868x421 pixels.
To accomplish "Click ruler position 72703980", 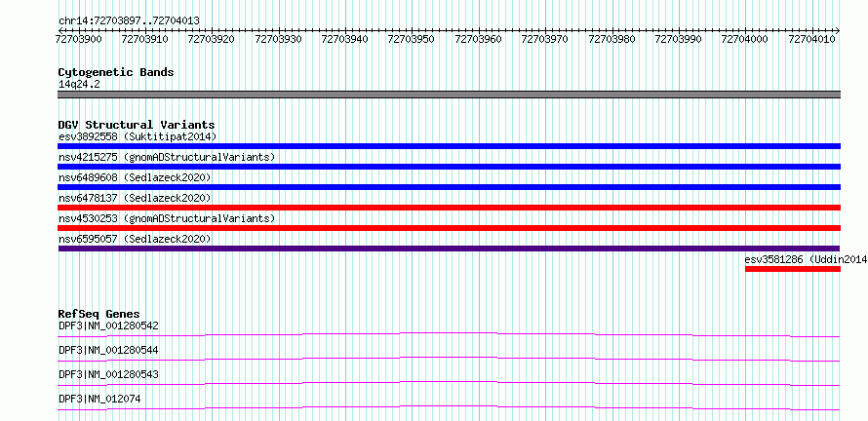I will (612, 39).
